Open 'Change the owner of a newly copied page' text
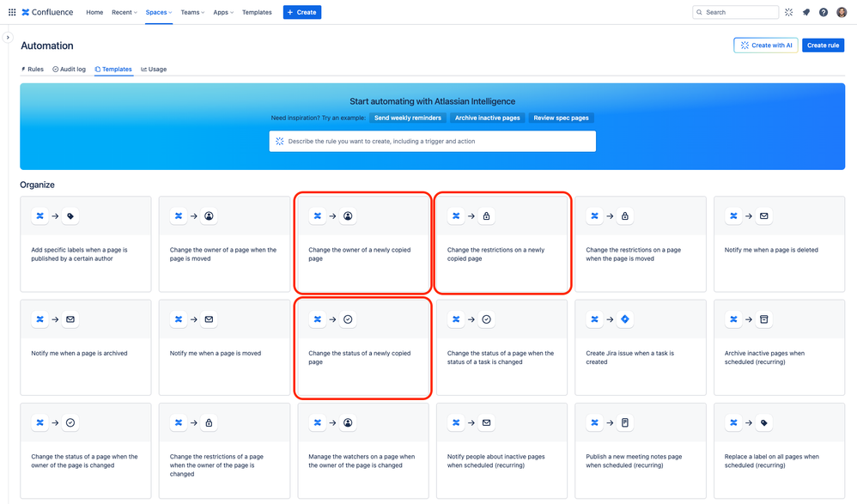The height and width of the screenshot is (504, 857). click(x=359, y=254)
